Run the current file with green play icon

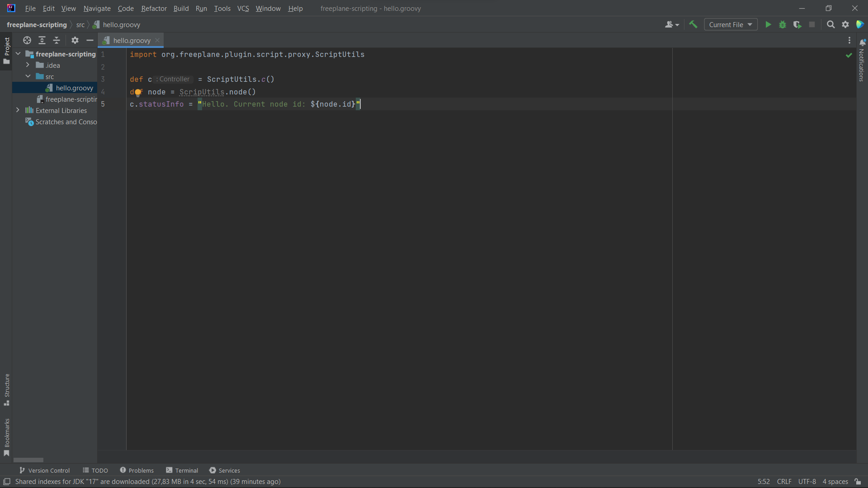[x=768, y=25]
